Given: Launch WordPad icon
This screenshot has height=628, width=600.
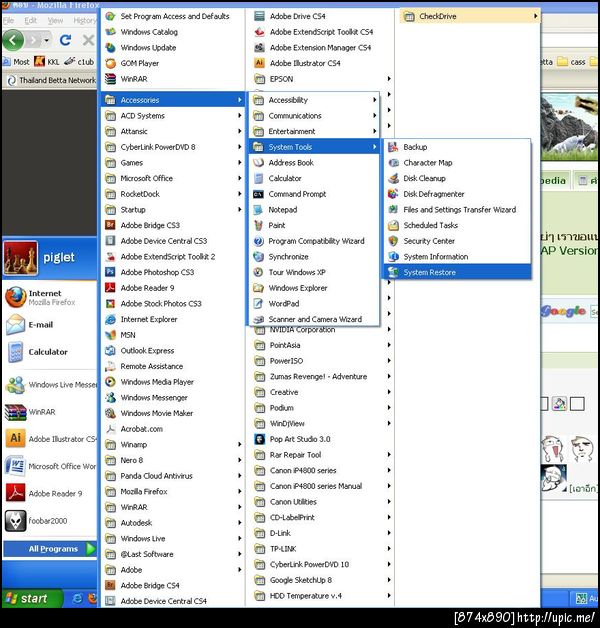Looking at the screenshot, I should (258, 303).
